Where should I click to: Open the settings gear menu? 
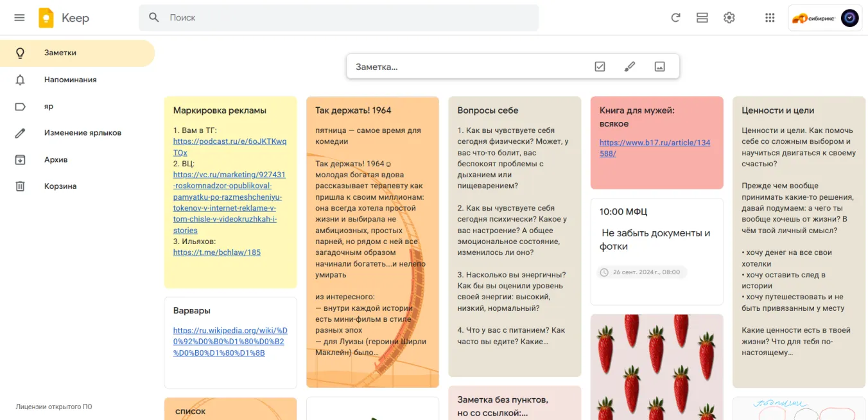729,18
